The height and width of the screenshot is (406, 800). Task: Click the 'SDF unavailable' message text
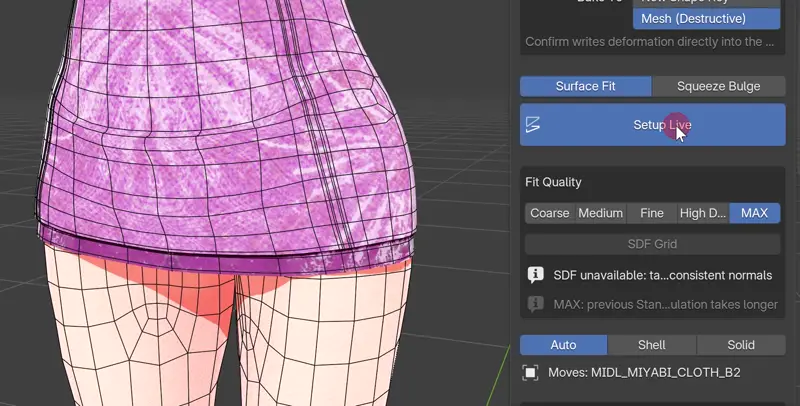663,275
